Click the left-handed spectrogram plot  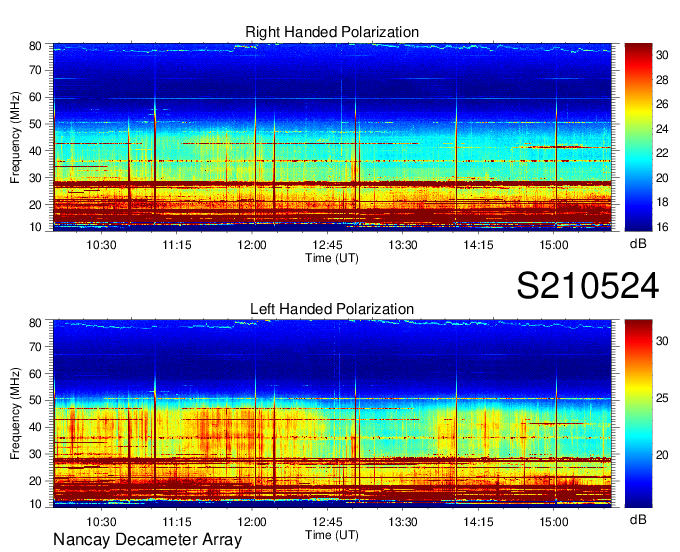coord(332,414)
